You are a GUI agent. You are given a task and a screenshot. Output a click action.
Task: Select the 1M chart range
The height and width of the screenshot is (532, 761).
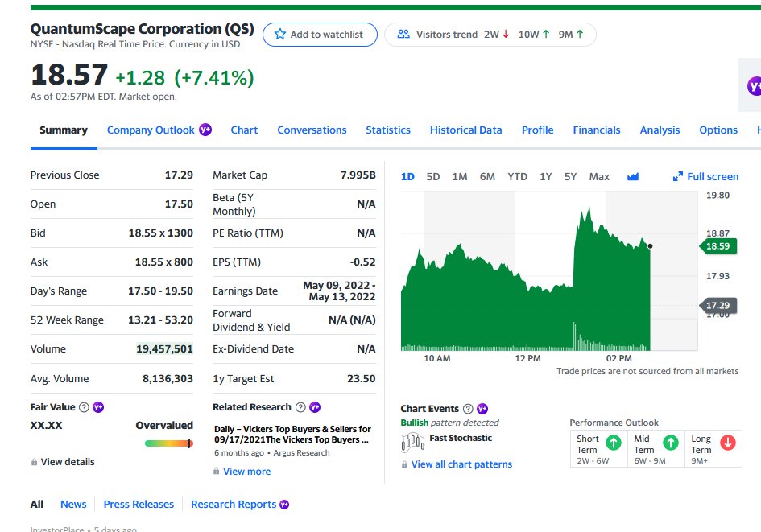(x=460, y=176)
